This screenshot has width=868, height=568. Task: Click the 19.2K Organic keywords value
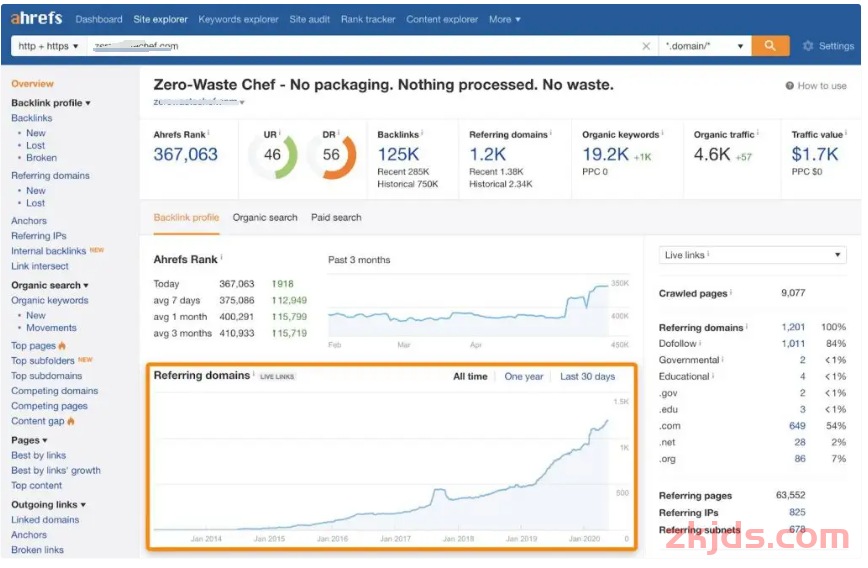608,155
